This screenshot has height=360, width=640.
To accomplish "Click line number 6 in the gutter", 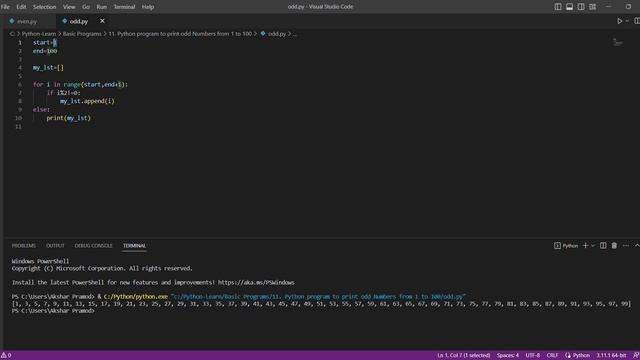I will (20, 84).
